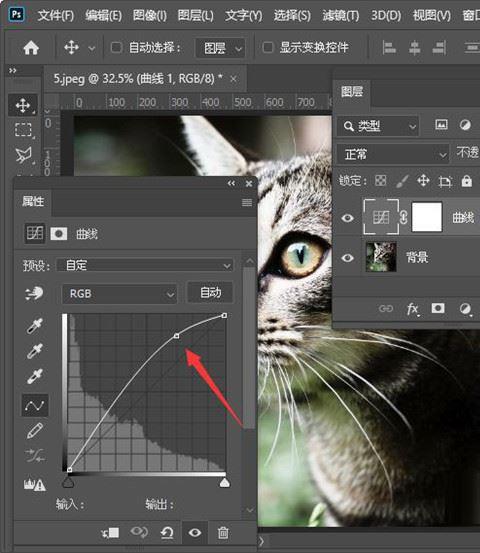The height and width of the screenshot is (553, 480).
Task: Open the 滤镜(T) menu
Action: (341, 16)
